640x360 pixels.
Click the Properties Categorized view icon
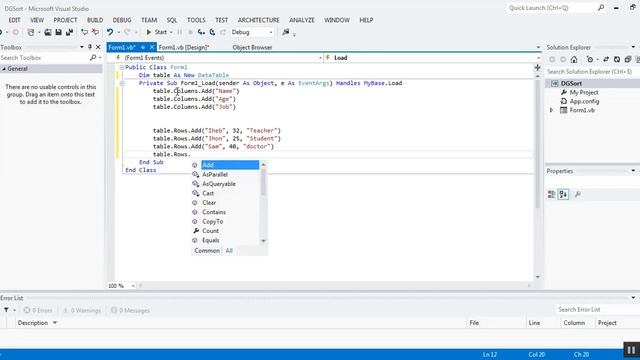coord(551,195)
